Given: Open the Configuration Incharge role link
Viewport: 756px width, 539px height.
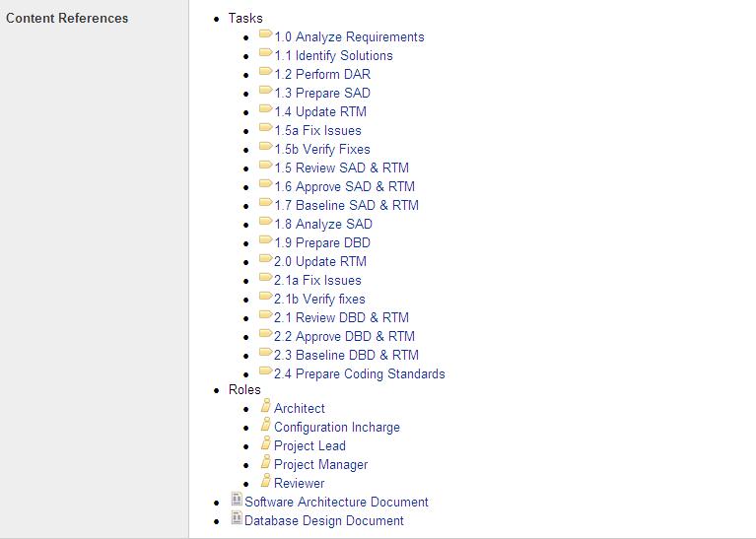Looking at the screenshot, I should tap(337, 427).
